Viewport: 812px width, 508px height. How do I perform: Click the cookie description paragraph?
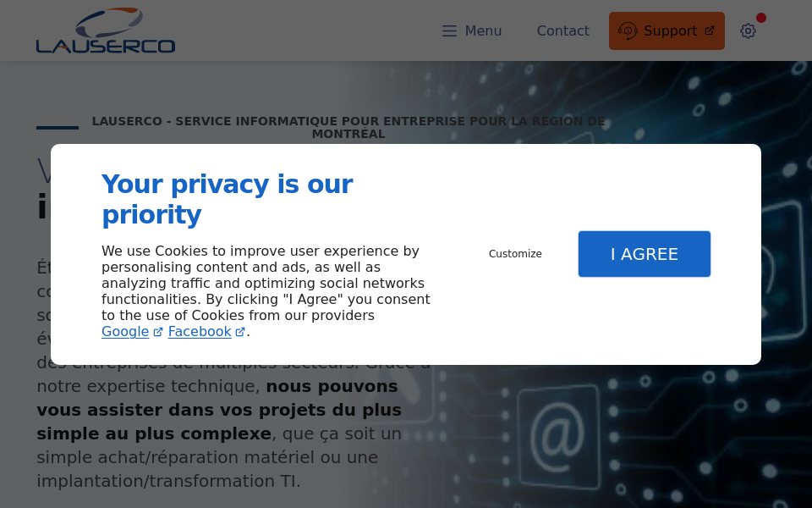click(x=266, y=284)
